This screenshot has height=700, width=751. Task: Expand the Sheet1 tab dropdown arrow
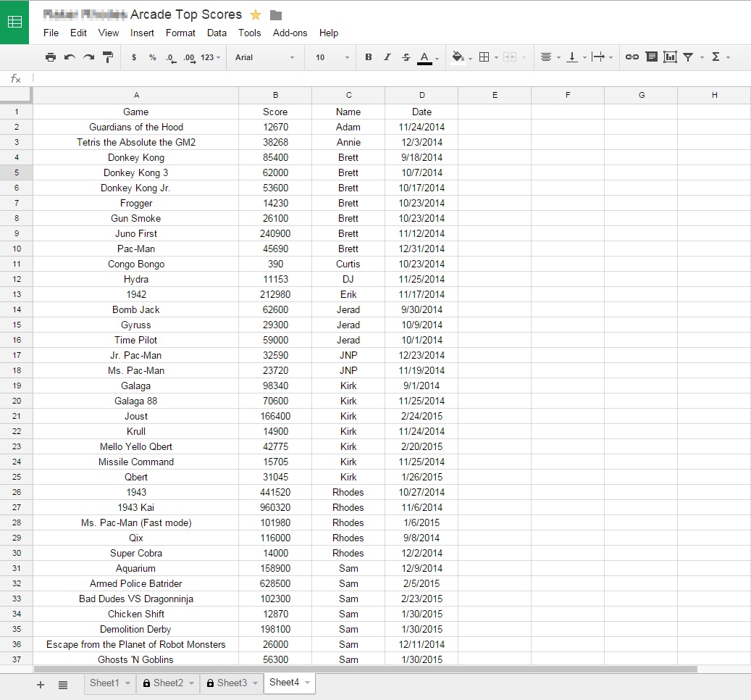[128, 683]
